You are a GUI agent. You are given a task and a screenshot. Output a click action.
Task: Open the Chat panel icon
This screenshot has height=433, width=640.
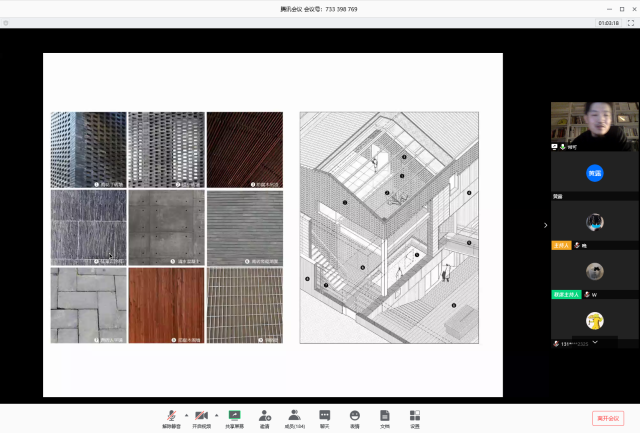325,416
